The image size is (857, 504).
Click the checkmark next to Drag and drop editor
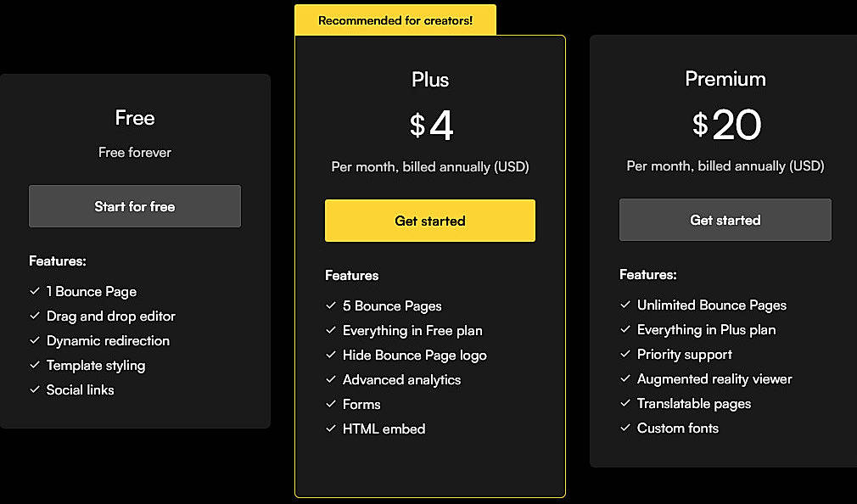35,316
